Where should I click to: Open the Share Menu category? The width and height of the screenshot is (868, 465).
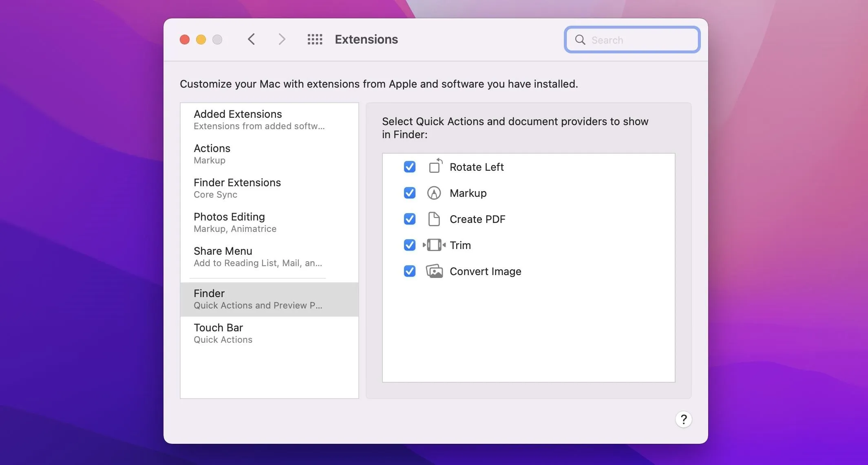(x=269, y=257)
